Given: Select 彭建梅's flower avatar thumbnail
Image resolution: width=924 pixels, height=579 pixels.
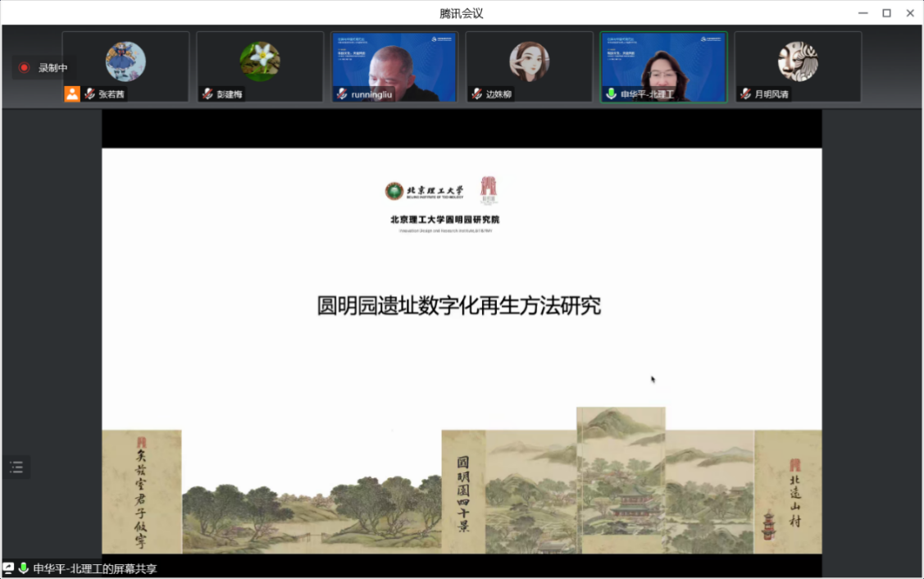Looking at the screenshot, I should tap(260, 62).
